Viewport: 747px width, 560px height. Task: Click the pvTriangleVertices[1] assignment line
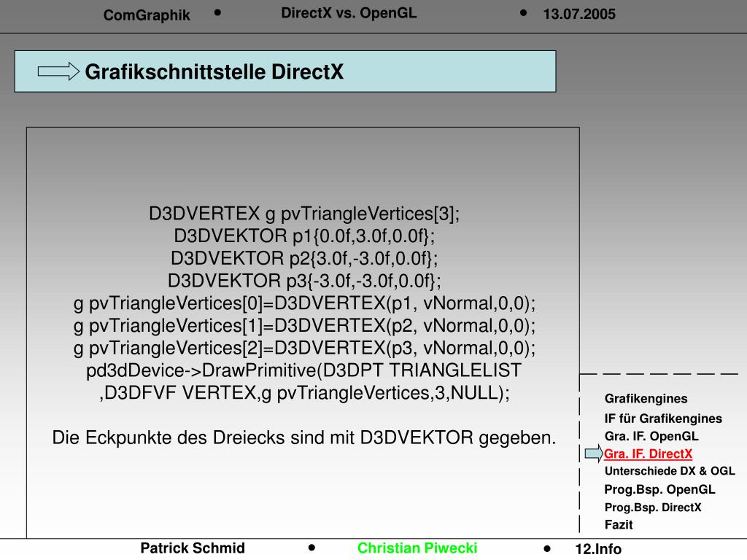[304, 326]
